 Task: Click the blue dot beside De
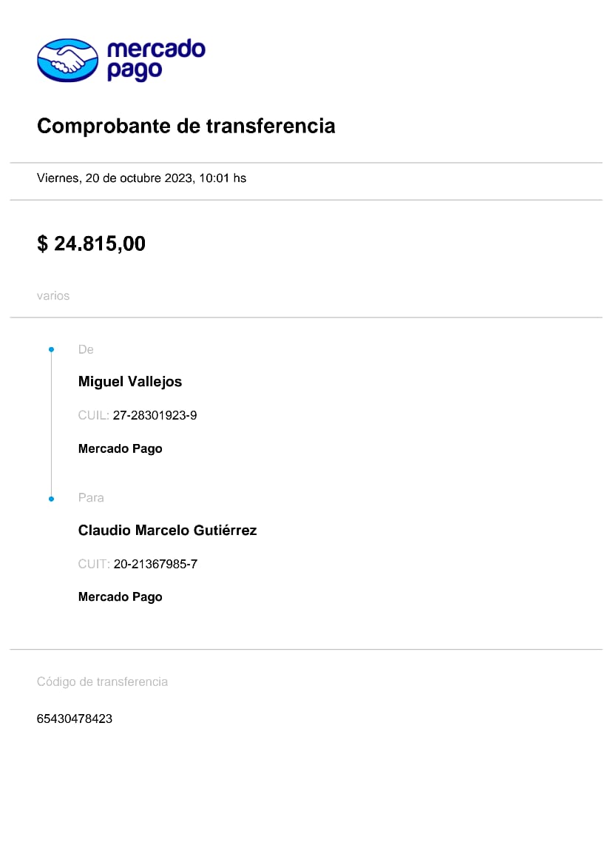(x=51, y=349)
